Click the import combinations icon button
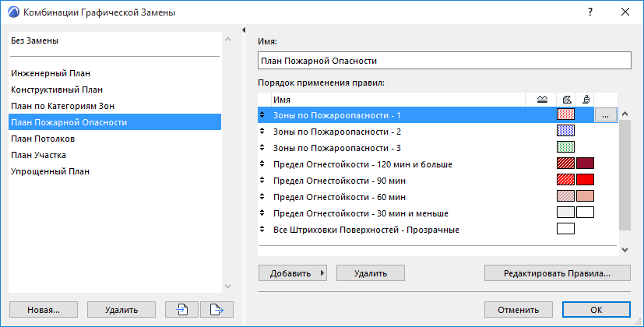The height and width of the screenshot is (327, 644). coord(182,309)
